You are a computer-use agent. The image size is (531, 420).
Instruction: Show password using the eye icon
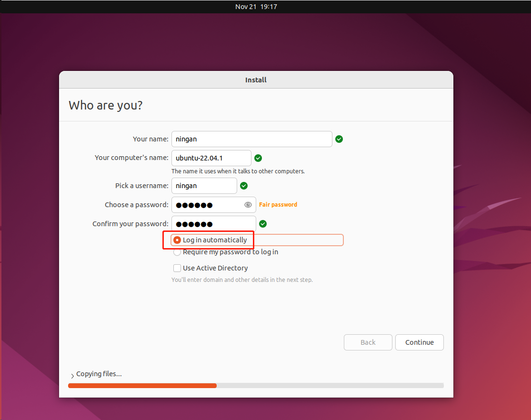248,205
